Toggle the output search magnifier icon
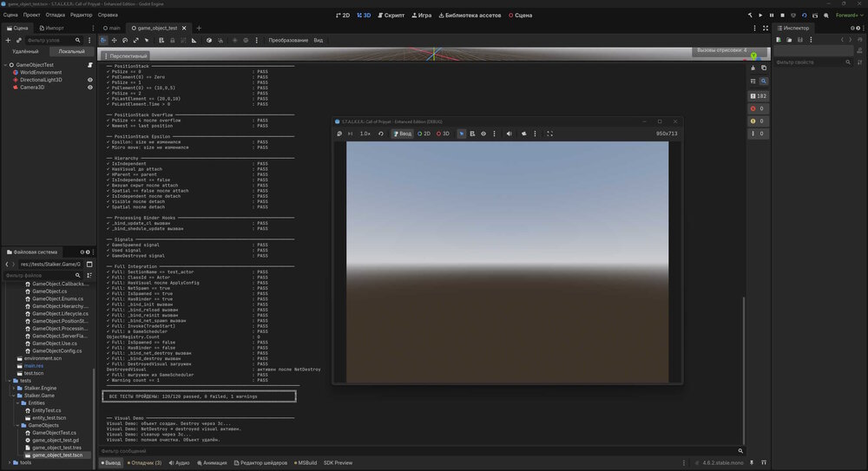Viewport: 868px width, 471px height. point(763,82)
